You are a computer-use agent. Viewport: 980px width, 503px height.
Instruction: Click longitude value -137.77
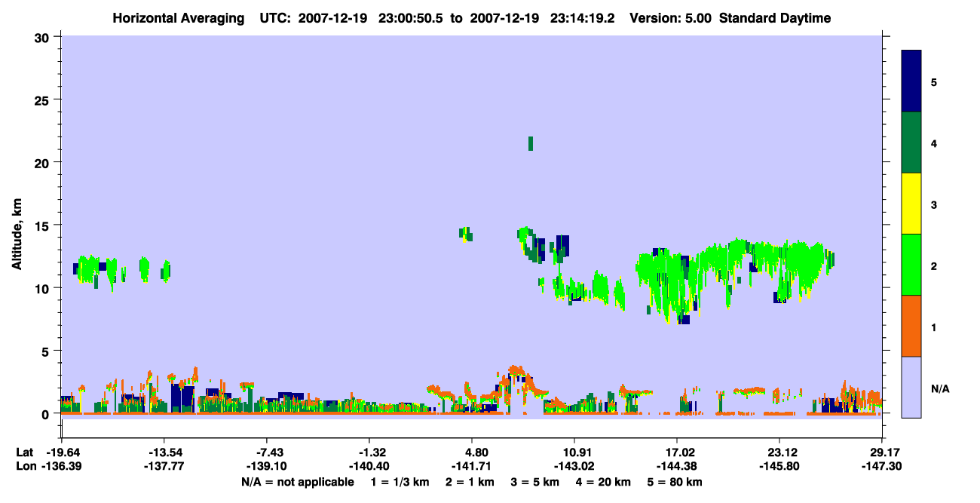pos(164,467)
